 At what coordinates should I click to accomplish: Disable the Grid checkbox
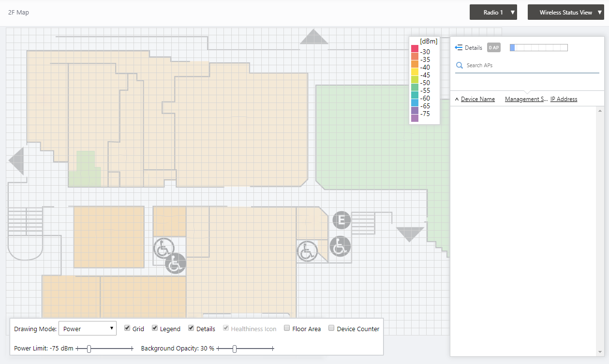[x=128, y=328]
